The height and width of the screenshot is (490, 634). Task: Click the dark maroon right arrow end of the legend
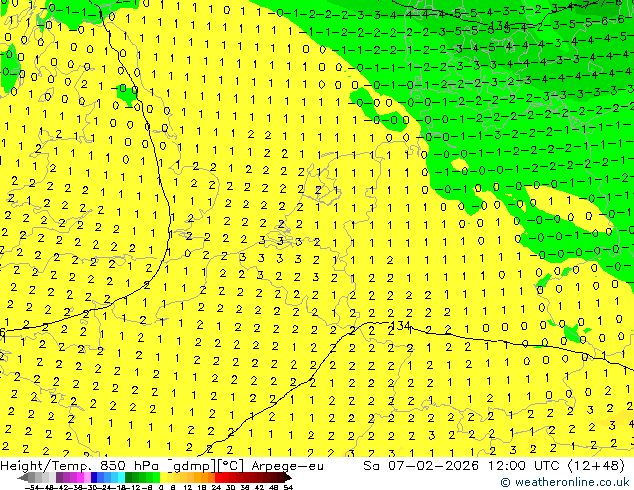tap(288, 477)
